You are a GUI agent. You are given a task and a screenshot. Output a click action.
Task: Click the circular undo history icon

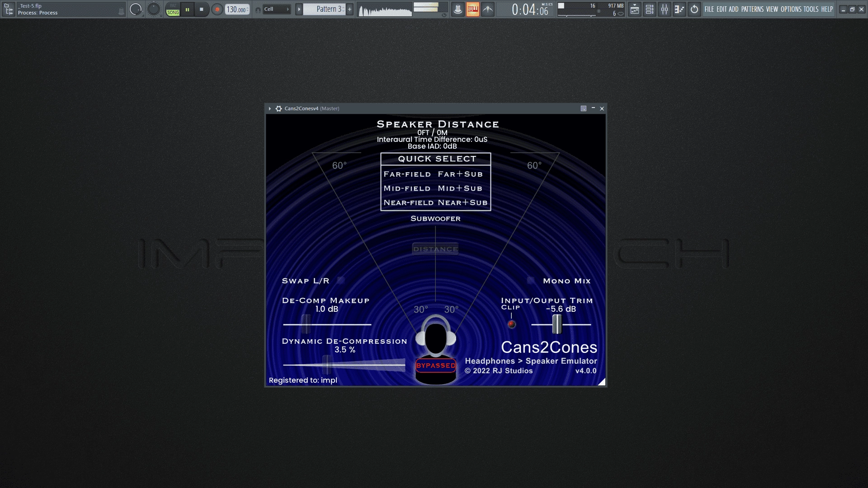pos(694,9)
